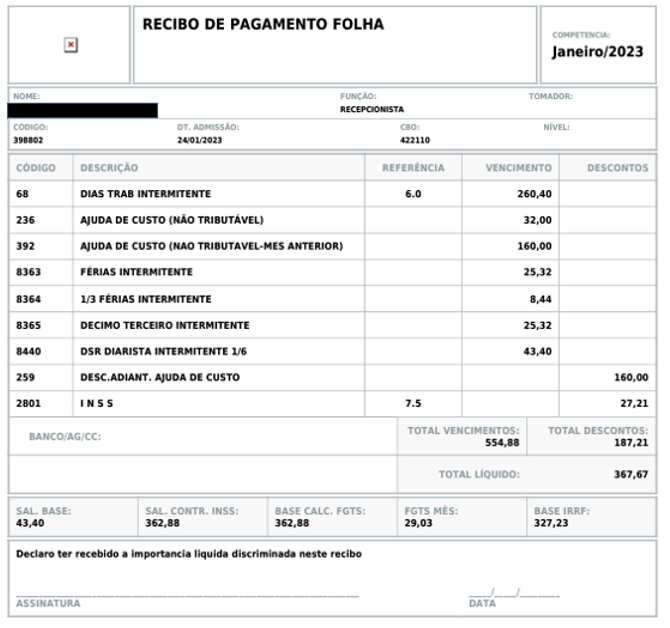Click the ASSINATURA signature line
The height and width of the screenshot is (628, 670).
tap(188, 595)
